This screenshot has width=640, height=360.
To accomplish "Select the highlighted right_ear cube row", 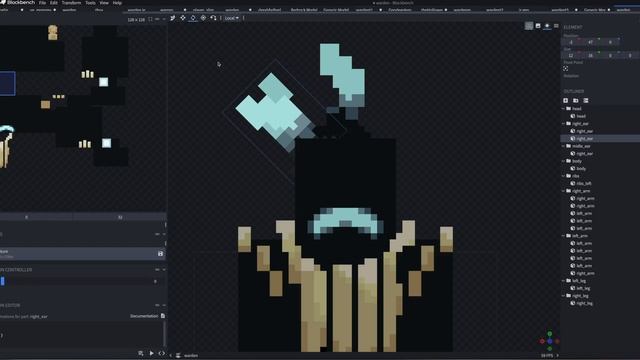I will [x=600, y=139].
